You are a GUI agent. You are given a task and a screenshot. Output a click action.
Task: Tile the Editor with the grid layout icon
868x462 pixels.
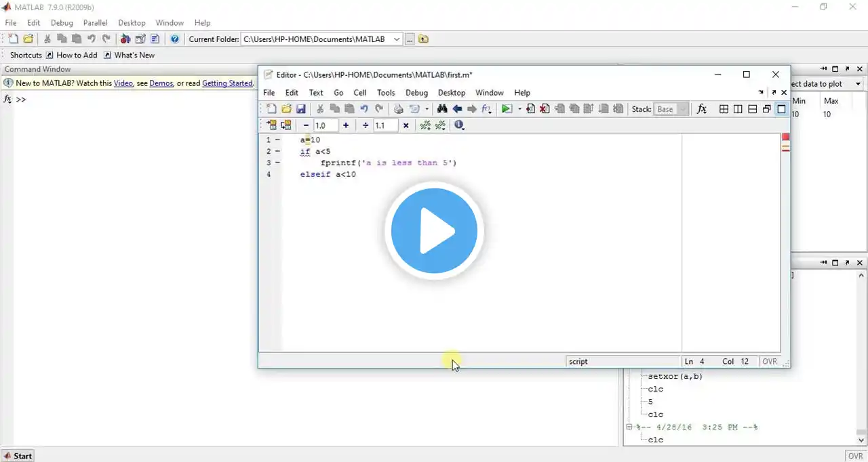724,109
